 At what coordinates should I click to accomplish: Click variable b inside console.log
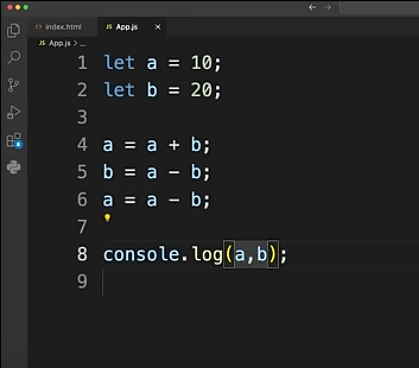262,254
